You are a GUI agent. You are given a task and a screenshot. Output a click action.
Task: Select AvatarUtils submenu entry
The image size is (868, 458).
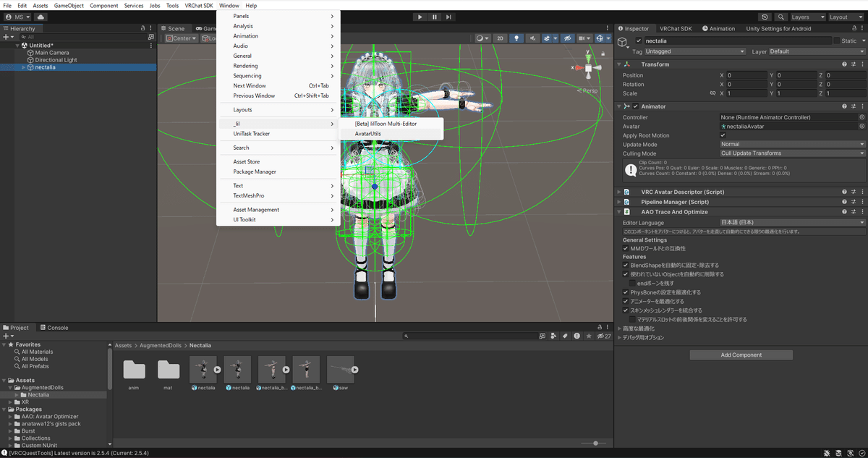pos(391,133)
